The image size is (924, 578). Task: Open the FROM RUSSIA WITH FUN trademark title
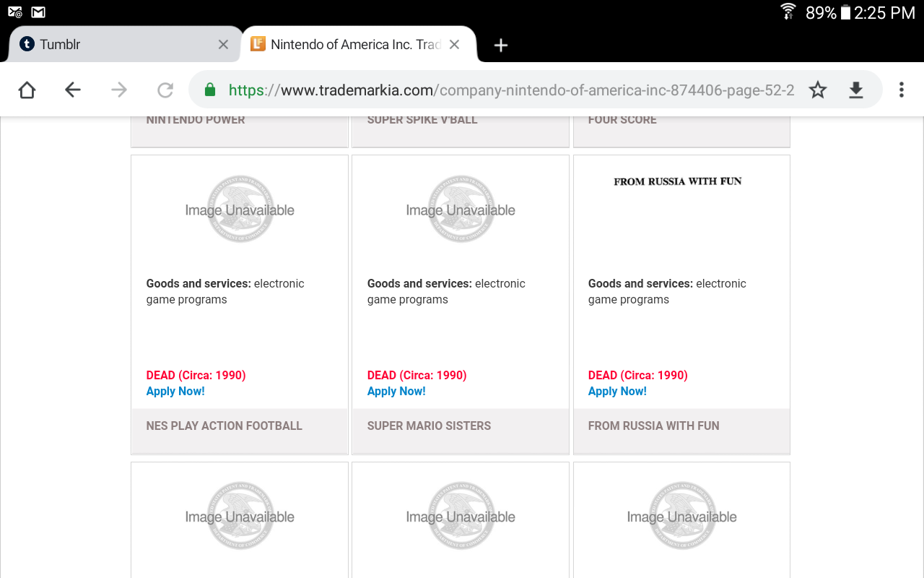654,426
